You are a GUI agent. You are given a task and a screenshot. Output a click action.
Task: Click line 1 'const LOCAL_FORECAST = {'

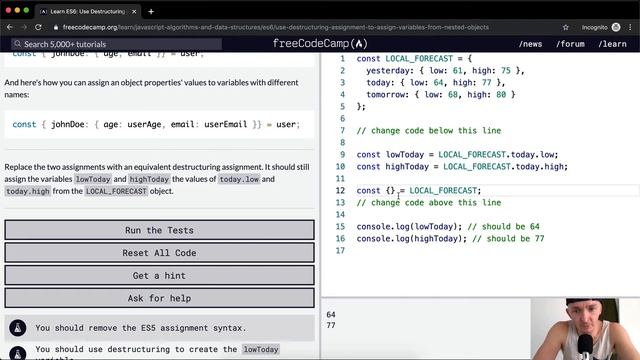point(414,59)
